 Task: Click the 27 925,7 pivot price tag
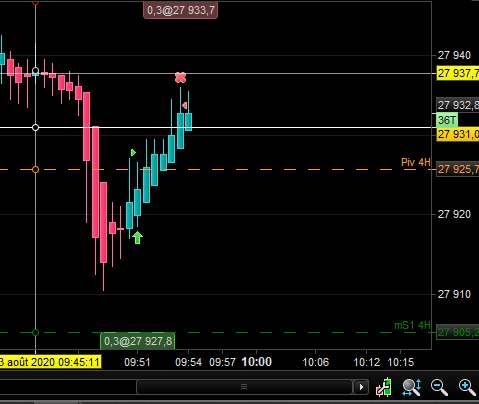pyautogui.click(x=458, y=169)
